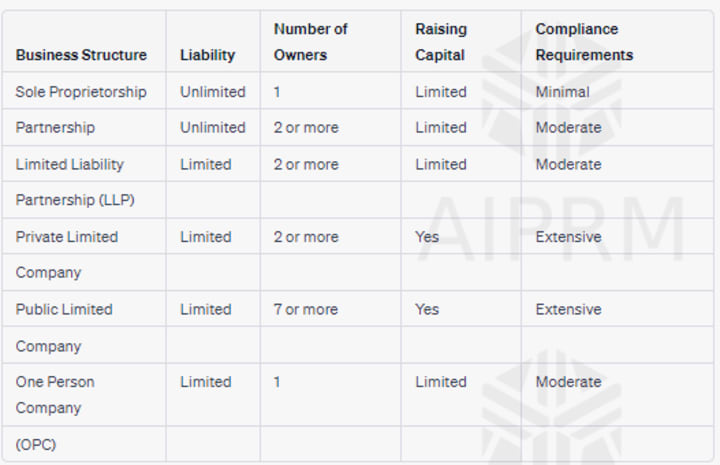Click Yes in the Public Limited row
The image size is (720, 465).
pyautogui.click(x=427, y=309)
